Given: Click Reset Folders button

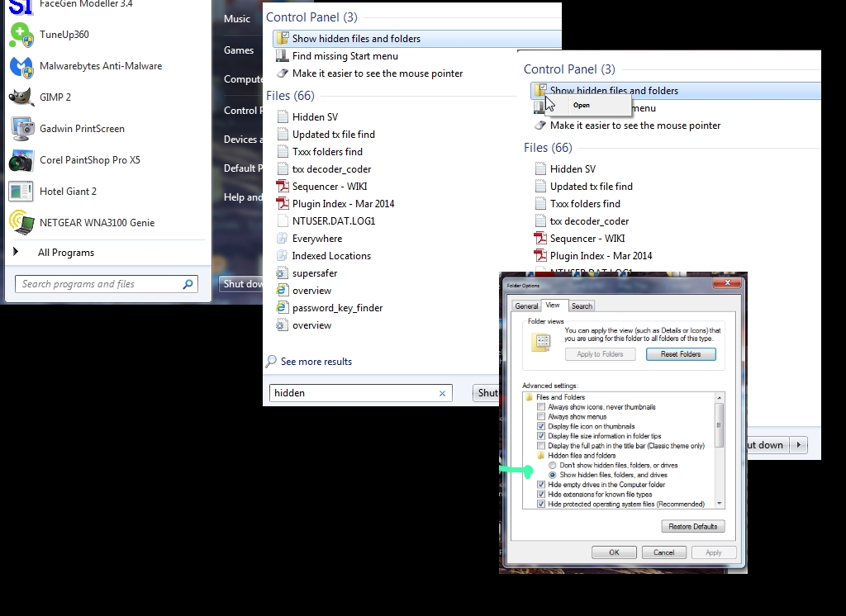Looking at the screenshot, I should 681,354.
